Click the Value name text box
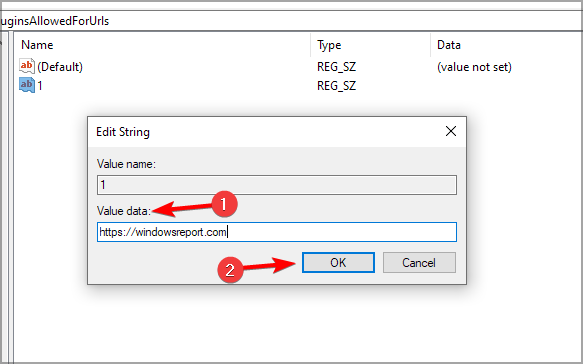The height and width of the screenshot is (364, 583). [277, 185]
